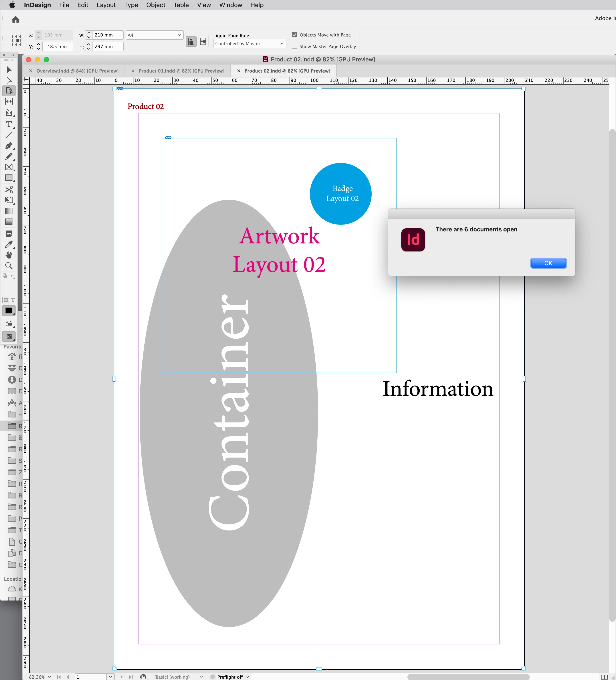The width and height of the screenshot is (616, 680).
Task: Select the Zoom magnifier tool
Action: pos(9,266)
